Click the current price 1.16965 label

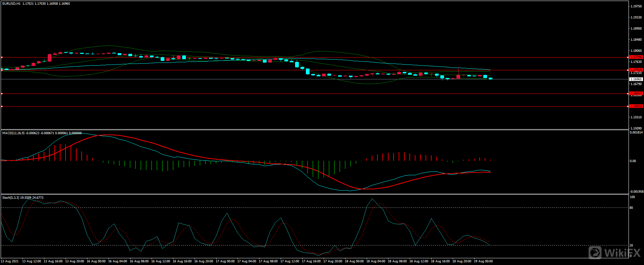pos(636,79)
